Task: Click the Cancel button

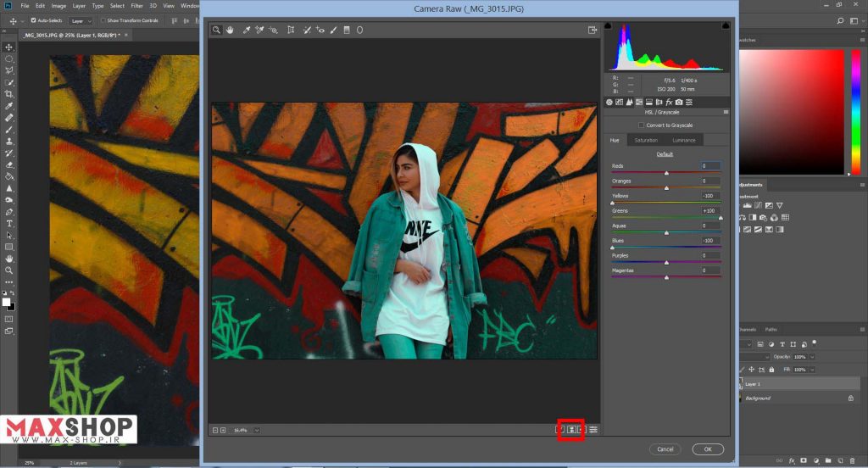Action: pyautogui.click(x=665, y=449)
